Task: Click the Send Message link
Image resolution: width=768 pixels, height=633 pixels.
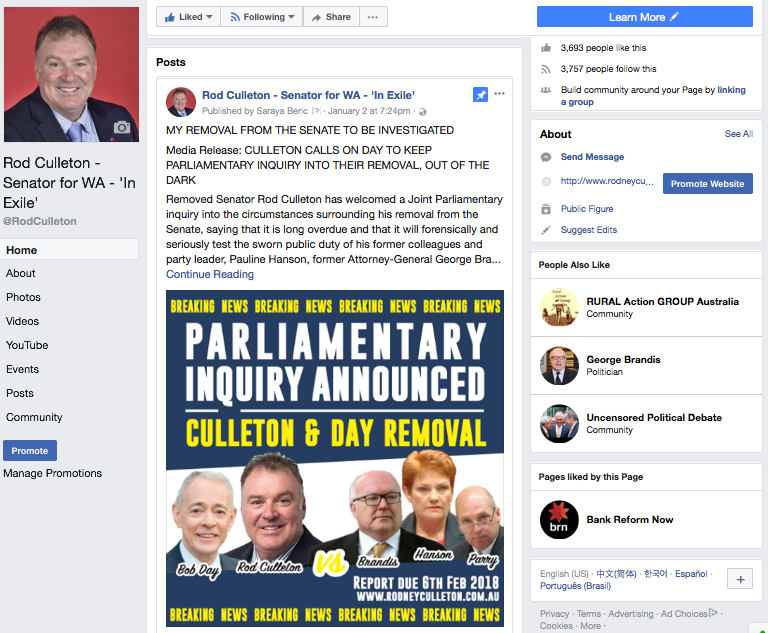Action: pyautogui.click(x=592, y=157)
